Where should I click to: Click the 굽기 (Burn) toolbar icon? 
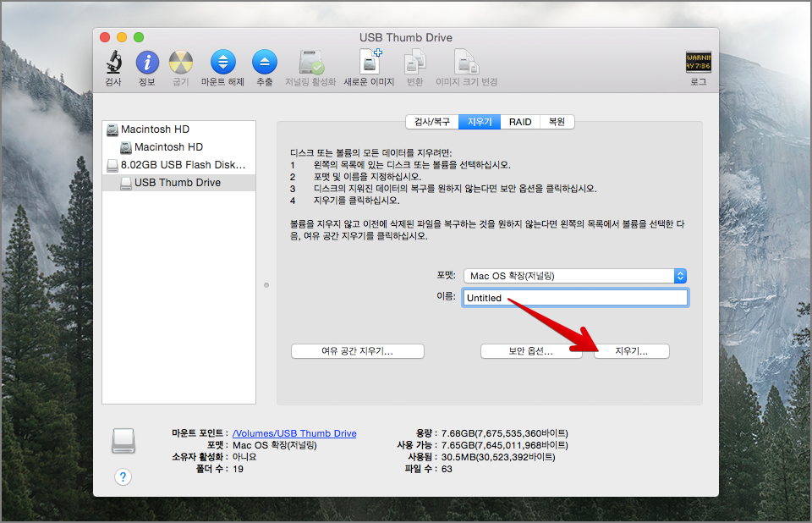(x=181, y=62)
